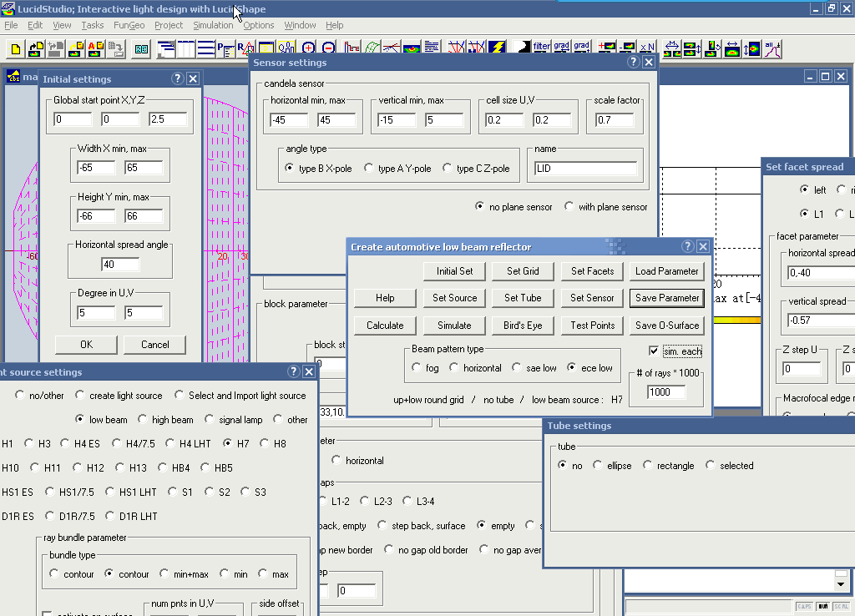Click the 'P' list toolbar icon
Screen dimensions: 855x616
tap(225, 49)
